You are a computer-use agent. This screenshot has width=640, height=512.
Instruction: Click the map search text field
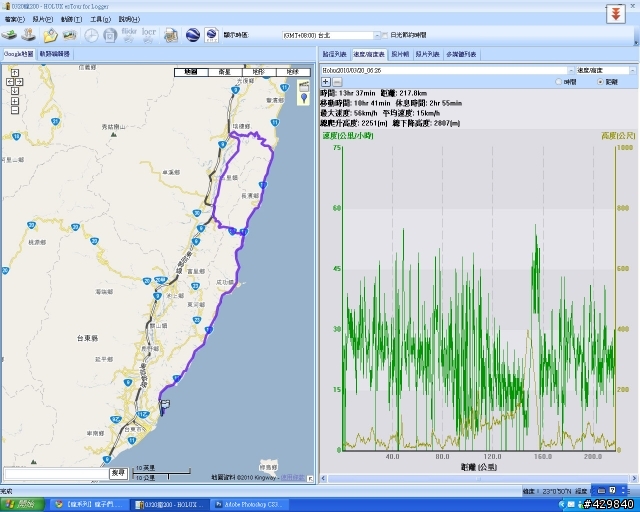54,471
